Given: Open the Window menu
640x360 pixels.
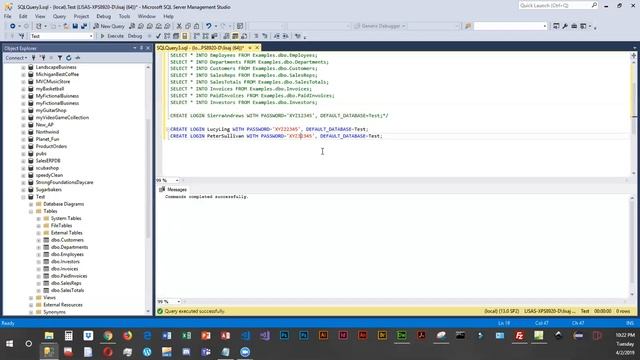Looking at the screenshot, I should [147, 16].
